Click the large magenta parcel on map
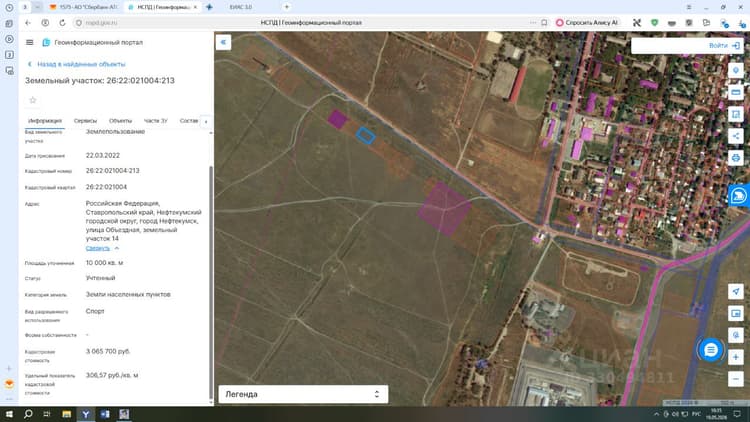 click(444, 209)
